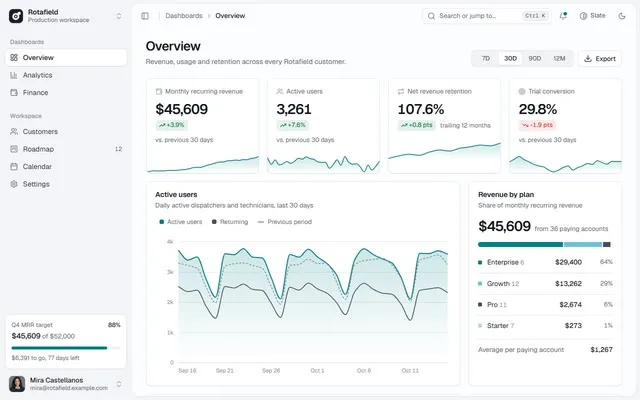
Task: Toggle Active users legend series
Action: [x=180, y=222]
